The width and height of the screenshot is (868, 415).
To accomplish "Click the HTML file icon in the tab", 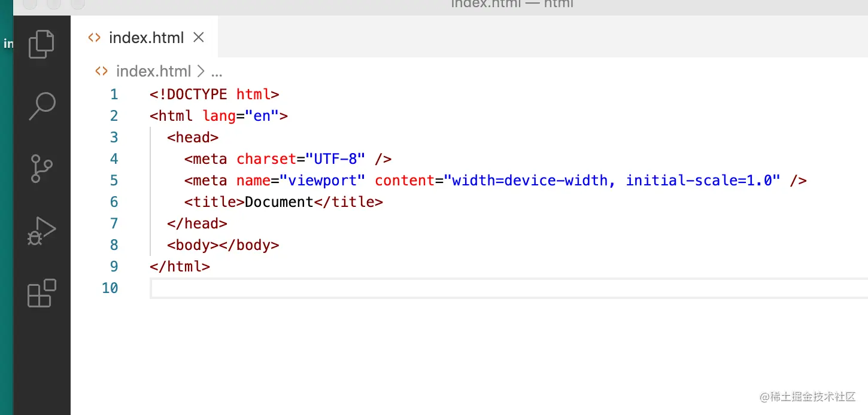I will [x=94, y=38].
